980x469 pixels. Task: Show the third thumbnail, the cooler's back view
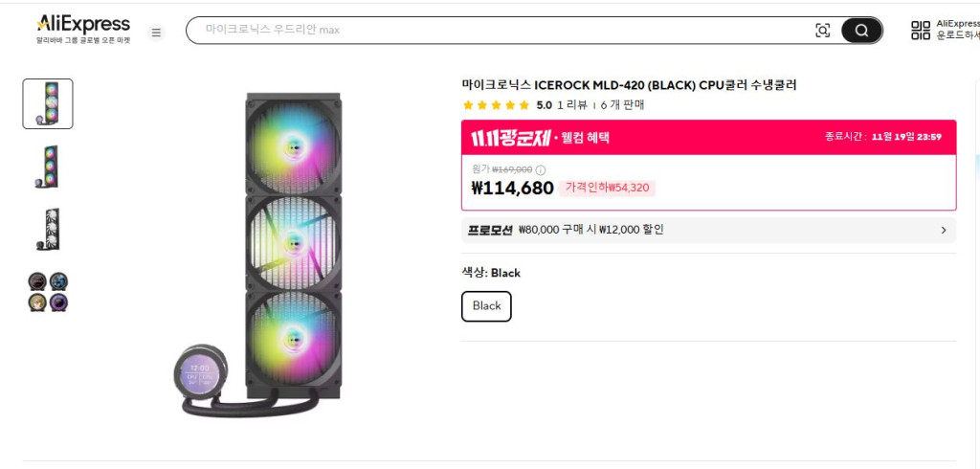coord(48,230)
